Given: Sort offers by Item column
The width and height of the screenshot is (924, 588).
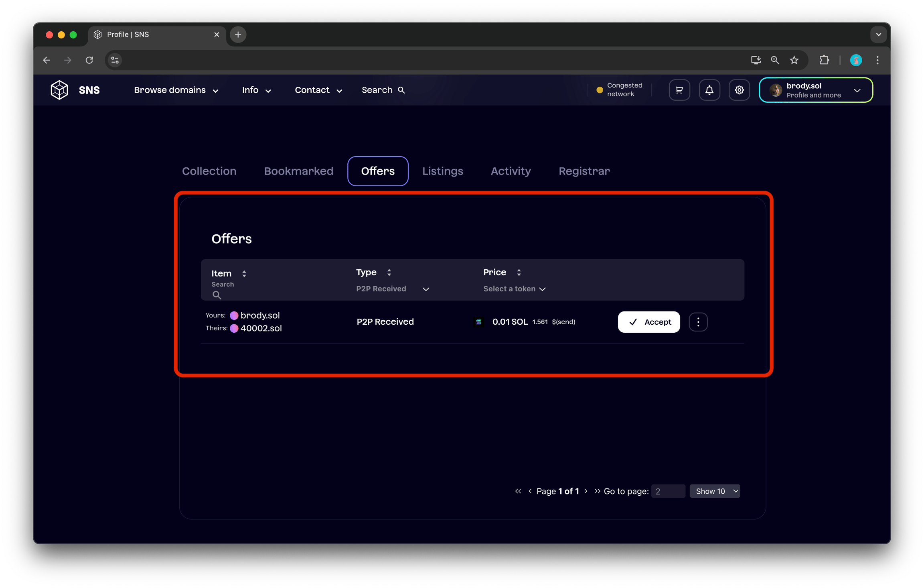Looking at the screenshot, I should [244, 273].
